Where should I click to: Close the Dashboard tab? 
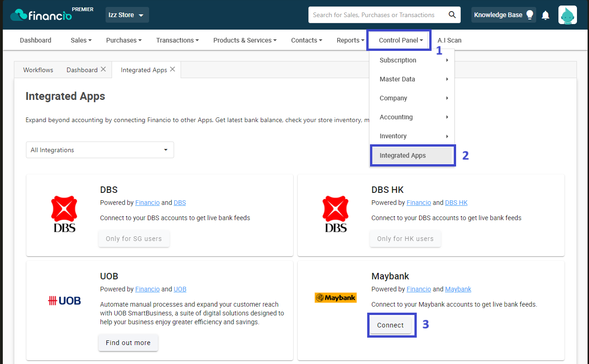tap(103, 69)
